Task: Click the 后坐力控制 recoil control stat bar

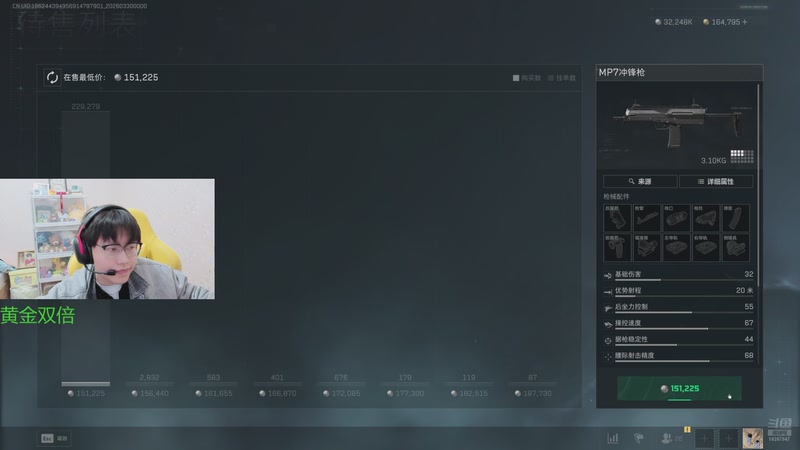Action: (684, 312)
